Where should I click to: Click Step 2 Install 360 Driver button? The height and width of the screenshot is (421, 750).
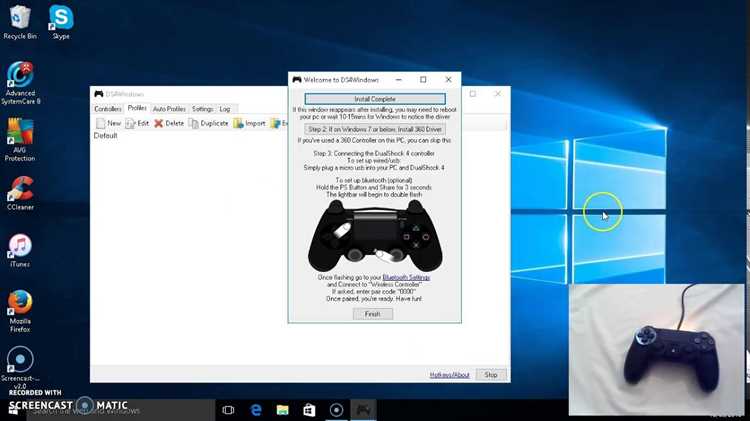coord(375,129)
